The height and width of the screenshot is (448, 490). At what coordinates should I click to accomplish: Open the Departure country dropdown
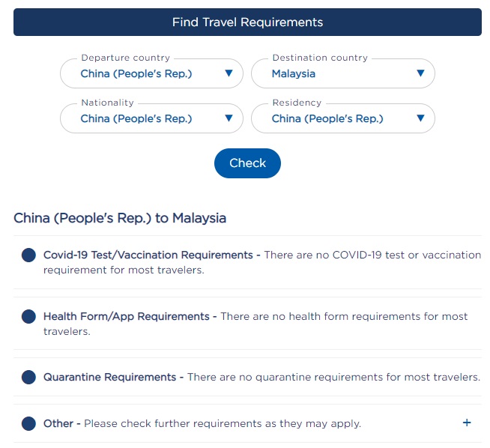142,73
